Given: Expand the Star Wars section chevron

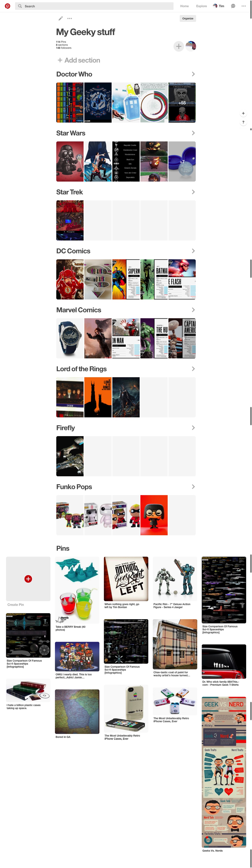Looking at the screenshot, I should coord(193,133).
